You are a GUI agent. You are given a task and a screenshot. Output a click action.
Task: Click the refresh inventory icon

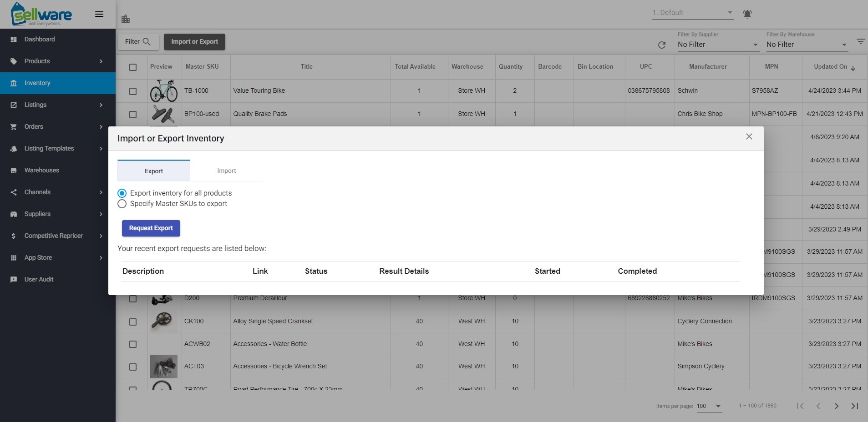pyautogui.click(x=662, y=45)
